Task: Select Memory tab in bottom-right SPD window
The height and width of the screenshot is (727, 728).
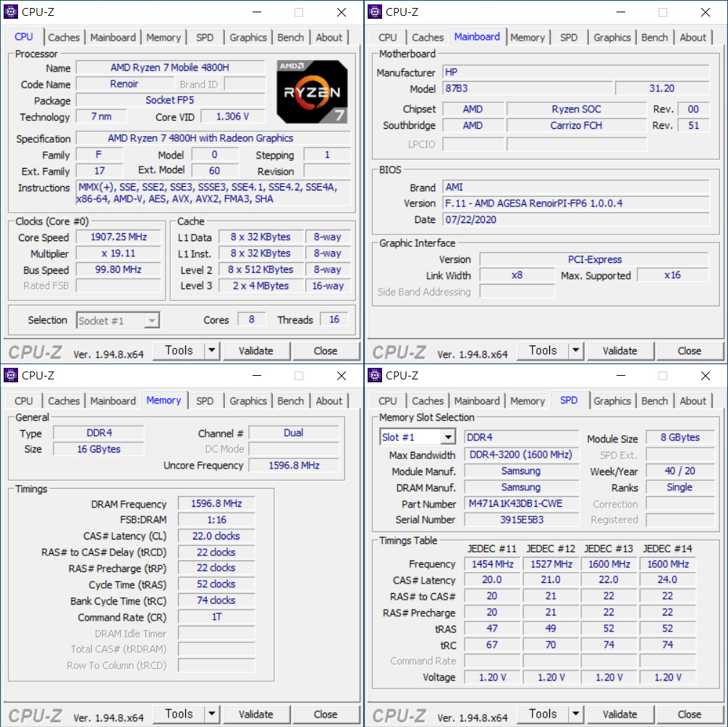Action: (x=528, y=400)
